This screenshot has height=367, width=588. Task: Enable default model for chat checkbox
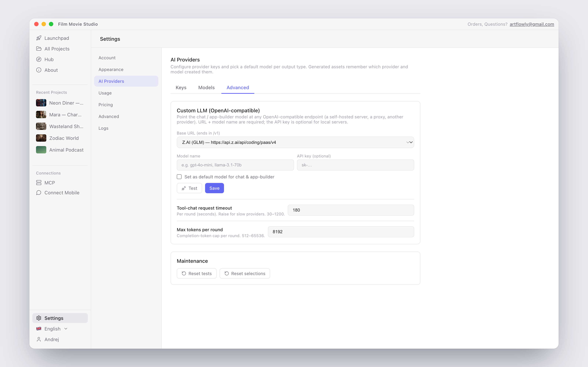click(179, 177)
